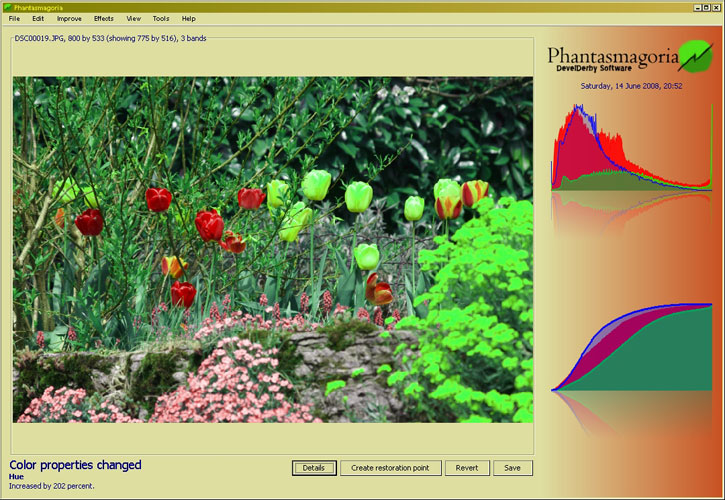The height and width of the screenshot is (500, 725).
Task: Save the edited image
Action: pyautogui.click(x=512, y=468)
